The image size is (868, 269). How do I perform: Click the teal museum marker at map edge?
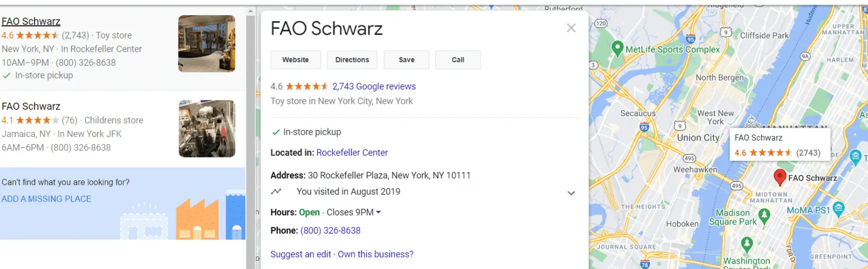click(x=856, y=157)
